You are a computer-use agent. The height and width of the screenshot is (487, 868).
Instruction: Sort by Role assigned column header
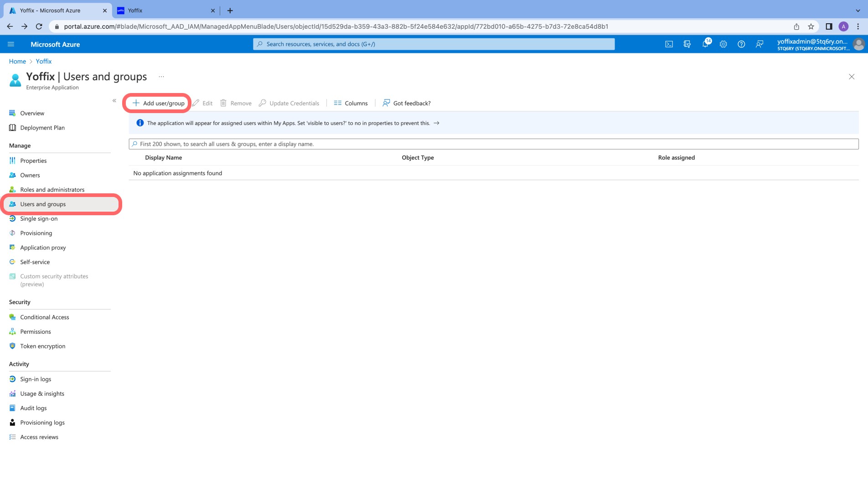(x=677, y=158)
